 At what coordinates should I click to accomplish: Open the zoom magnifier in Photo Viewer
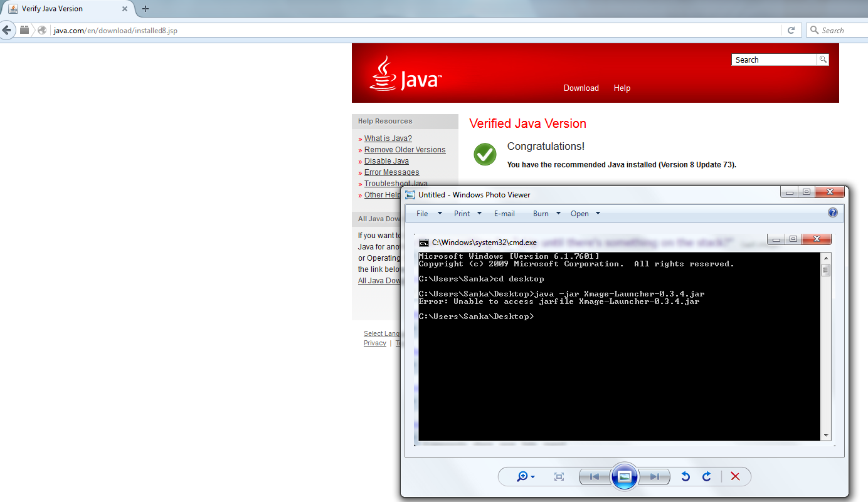point(525,477)
